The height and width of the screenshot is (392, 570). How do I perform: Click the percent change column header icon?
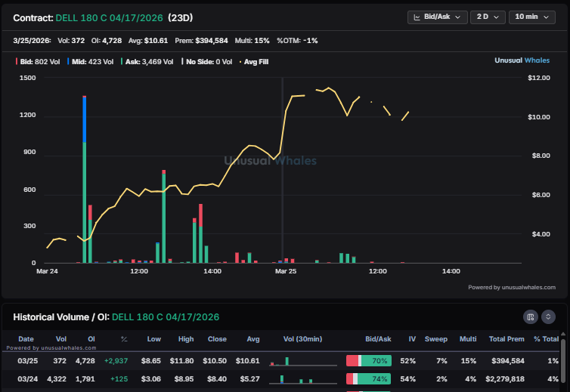tap(124, 339)
